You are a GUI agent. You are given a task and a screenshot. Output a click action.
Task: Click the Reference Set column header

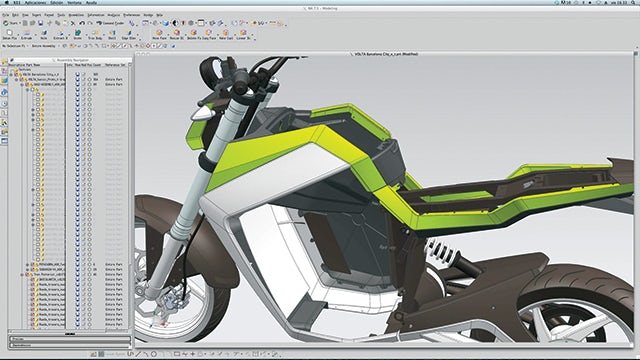pyautogui.click(x=115, y=65)
